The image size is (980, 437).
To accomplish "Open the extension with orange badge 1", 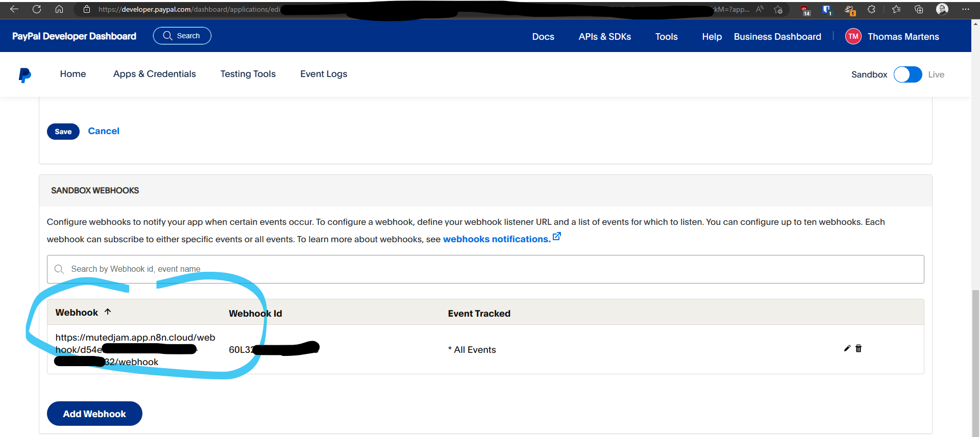I will tap(849, 10).
